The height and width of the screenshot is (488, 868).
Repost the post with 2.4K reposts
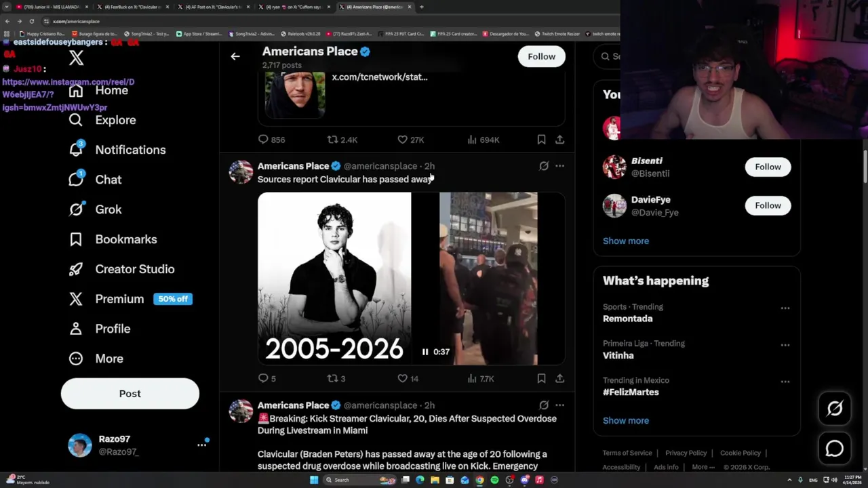pyautogui.click(x=342, y=140)
